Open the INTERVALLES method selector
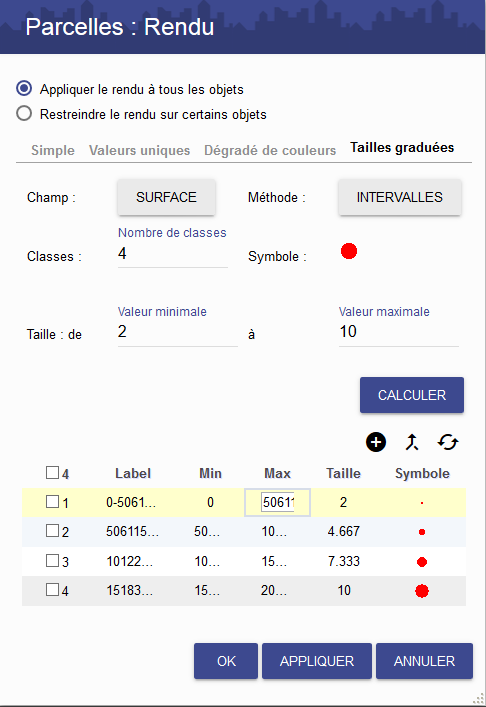Image resolution: width=486 pixels, height=707 pixels. 400,197
